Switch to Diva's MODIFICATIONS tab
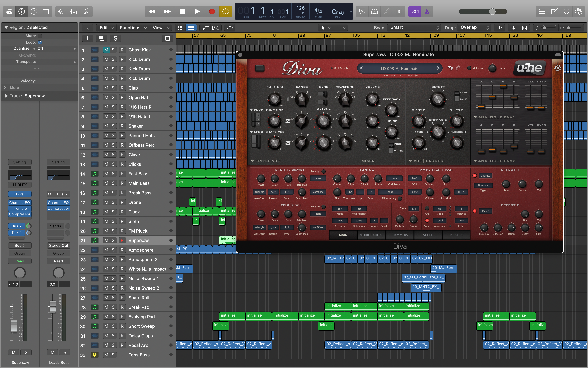Image resolution: width=588 pixels, height=368 pixels. click(x=371, y=235)
